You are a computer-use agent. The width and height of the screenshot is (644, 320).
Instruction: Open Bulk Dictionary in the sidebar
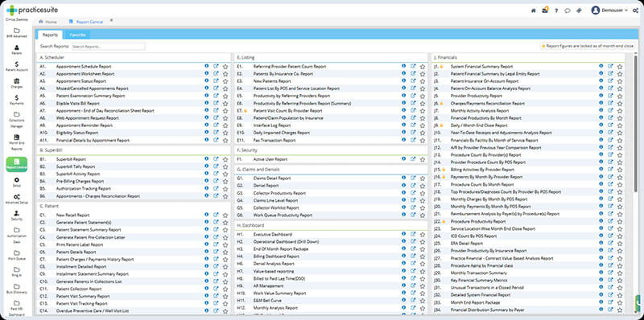tap(16, 289)
